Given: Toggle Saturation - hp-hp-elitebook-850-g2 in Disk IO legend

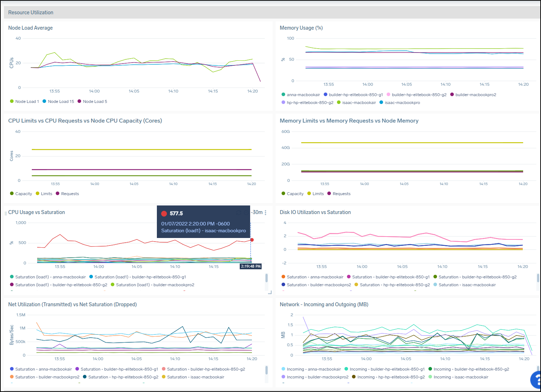Looking at the screenshot, I should [392, 285].
